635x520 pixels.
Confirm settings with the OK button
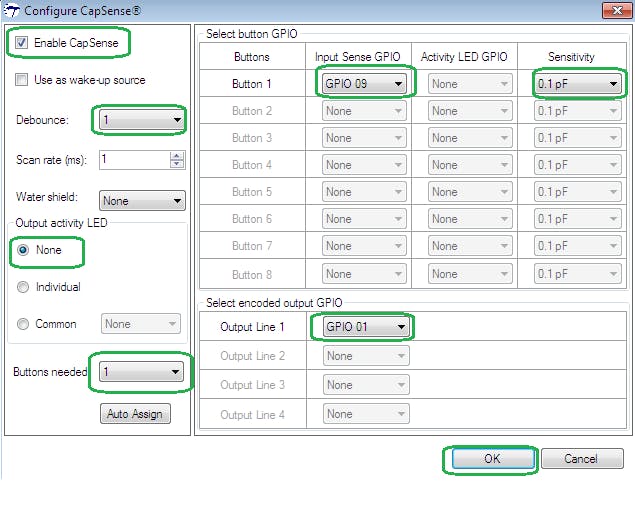[493, 458]
